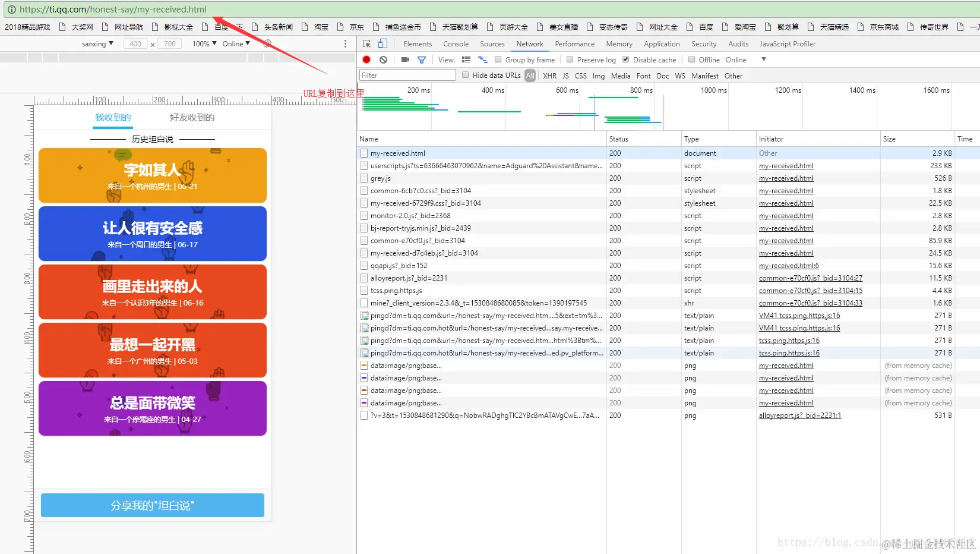Select the qqapi.js?_bid=152 request row
The height and width of the screenshot is (554, 980).
click(x=669, y=266)
